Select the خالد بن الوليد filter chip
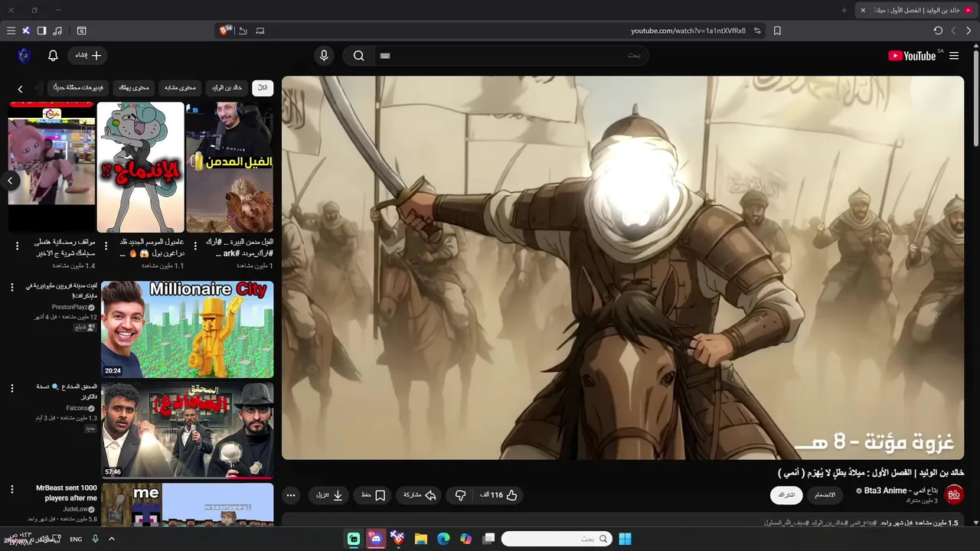Viewport: 980px width, 551px height. (x=227, y=88)
